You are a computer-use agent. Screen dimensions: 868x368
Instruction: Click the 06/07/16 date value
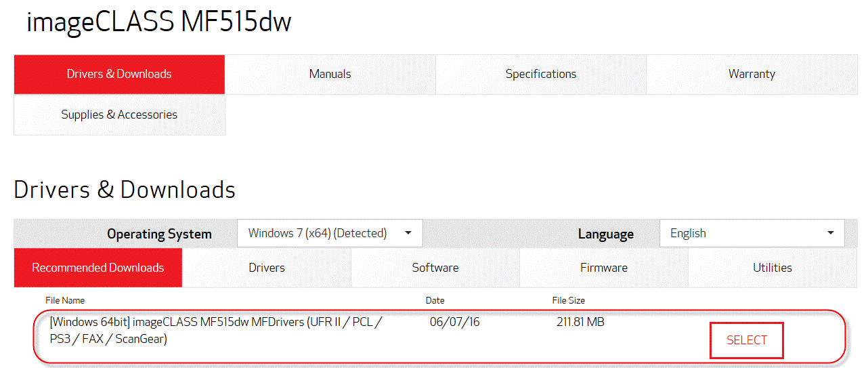454,322
